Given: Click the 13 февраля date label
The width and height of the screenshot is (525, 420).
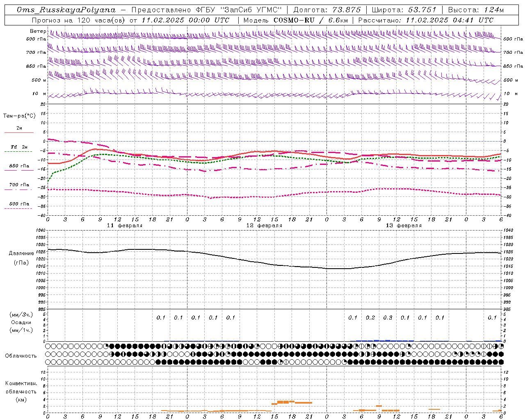Looking at the screenshot, I should (404, 226).
